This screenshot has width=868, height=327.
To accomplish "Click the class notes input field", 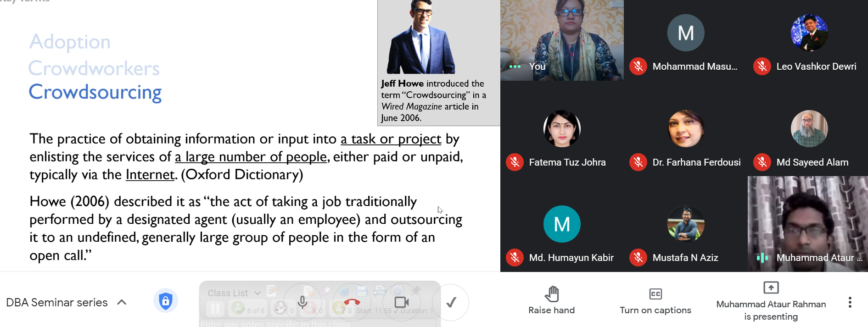I will click(318, 323).
